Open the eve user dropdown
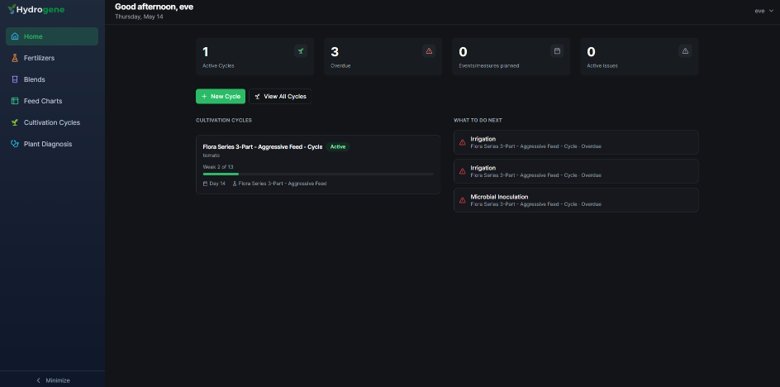780x387 pixels. (x=764, y=11)
